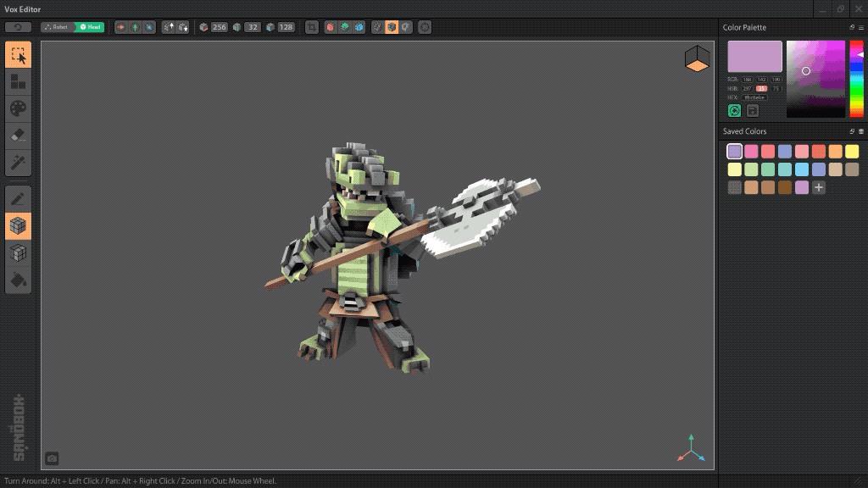The height and width of the screenshot is (488, 868).
Task: Switch to the Robot toggle option
Action: tap(58, 27)
